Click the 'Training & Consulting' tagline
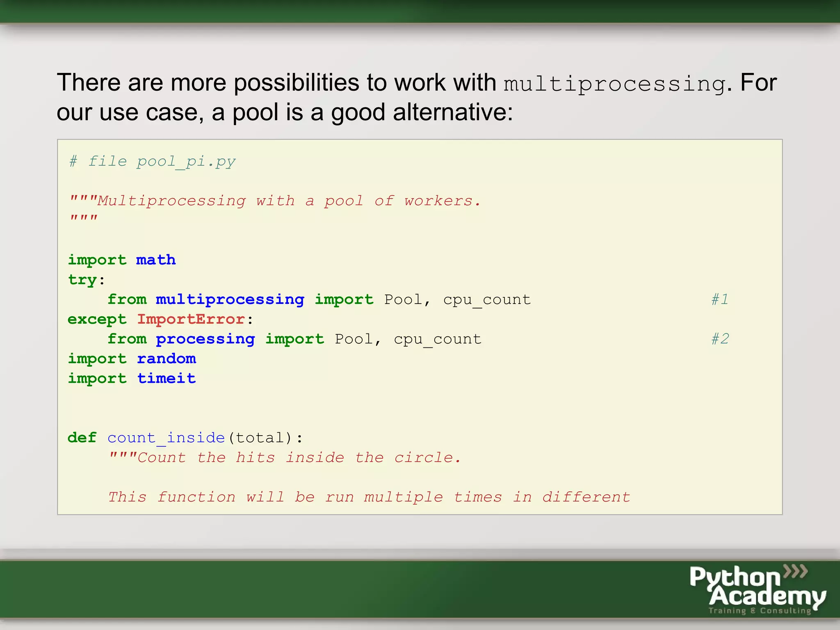 pyautogui.click(x=760, y=611)
